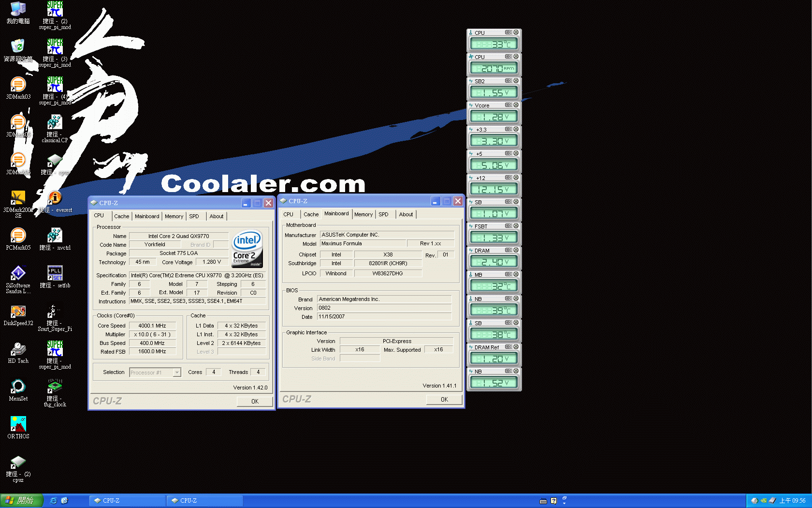Switch to Cache tab in CPU-Z 1.42 window
This screenshot has height=508, width=812.
click(122, 216)
